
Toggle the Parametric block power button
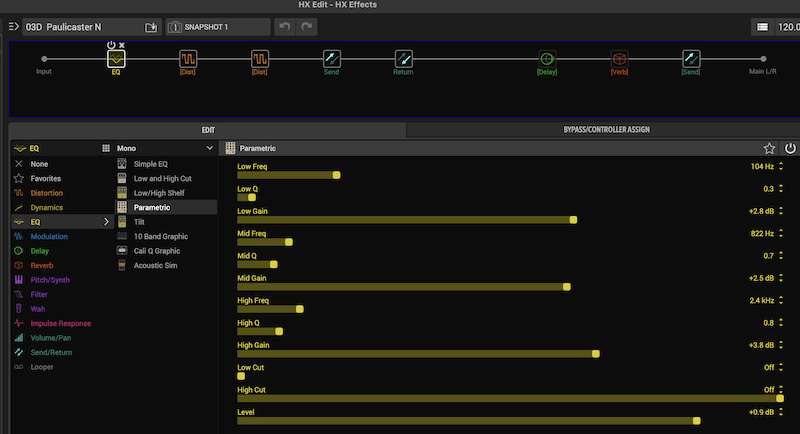coord(789,148)
